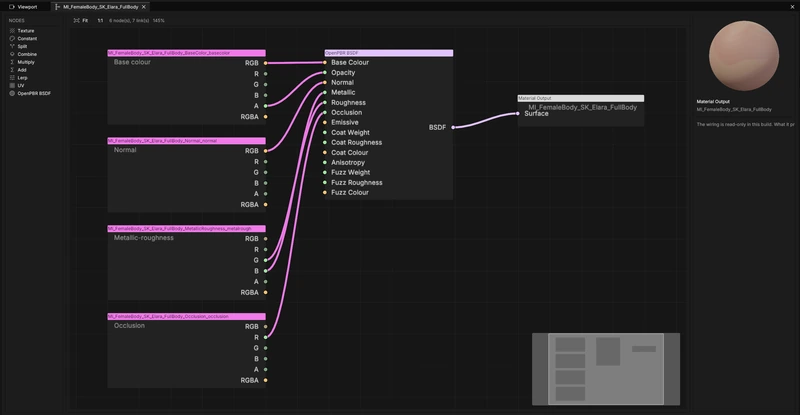Image resolution: width=800 pixels, height=415 pixels.
Task: Click the RGBA output of Normal node
Action: [265, 204]
